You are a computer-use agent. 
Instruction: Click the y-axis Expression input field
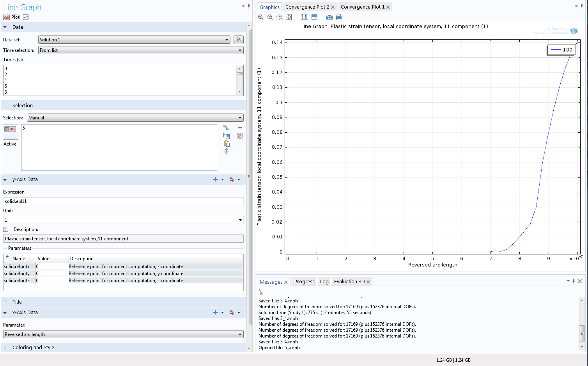pyautogui.click(x=123, y=201)
